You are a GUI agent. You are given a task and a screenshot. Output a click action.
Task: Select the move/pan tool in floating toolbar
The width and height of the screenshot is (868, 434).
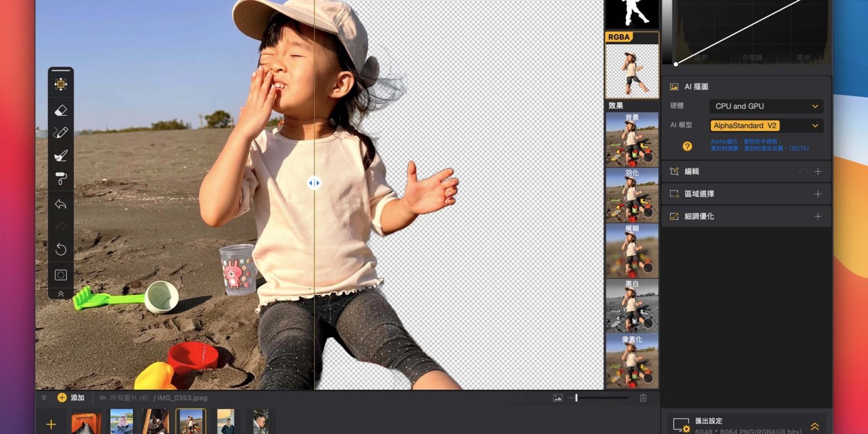(x=60, y=84)
